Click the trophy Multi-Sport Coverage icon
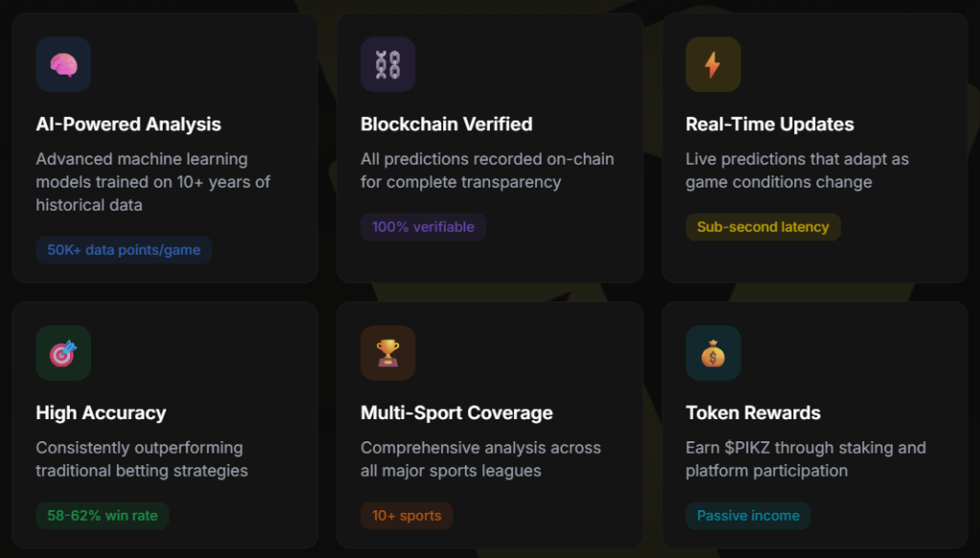 pyautogui.click(x=388, y=353)
